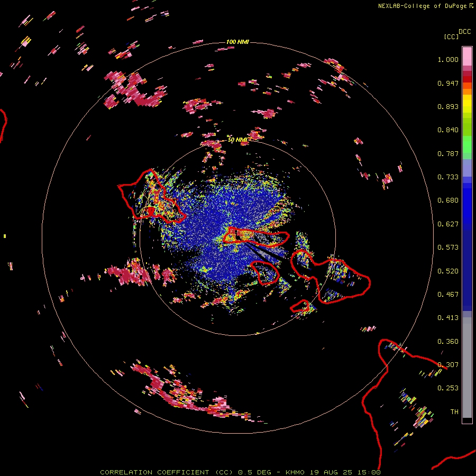Click the 0.893 color scale value

pyautogui.click(x=448, y=106)
